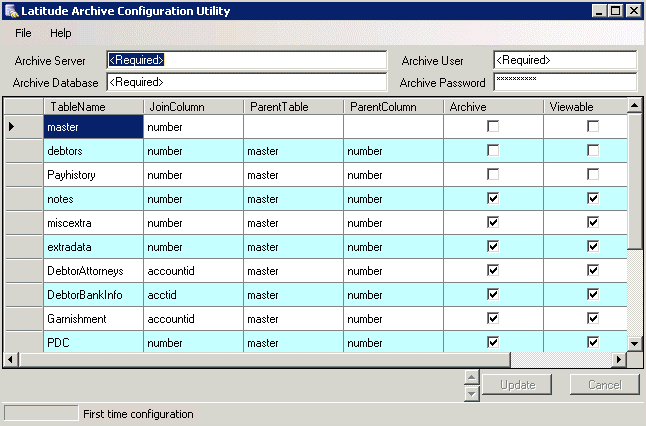This screenshot has width=646, height=426.
Task: Enable Archive checkbox for master row
Action: 493,126
